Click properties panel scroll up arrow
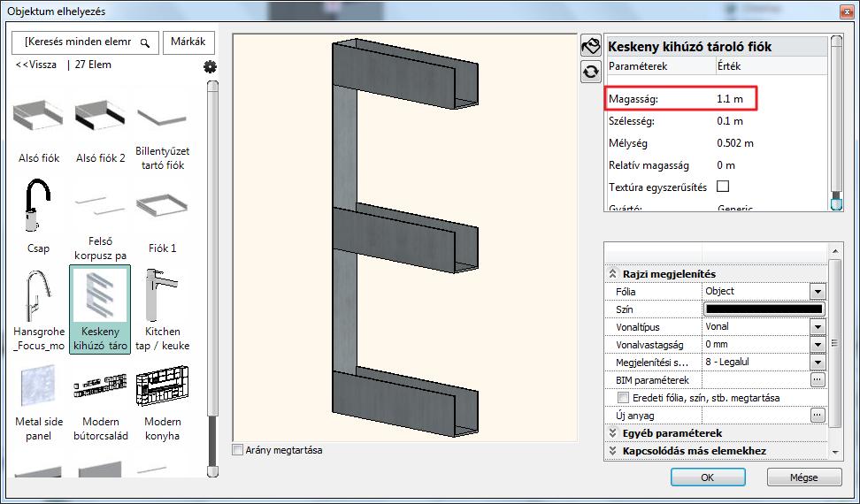 pyautogui.click(x=834, y=251)
